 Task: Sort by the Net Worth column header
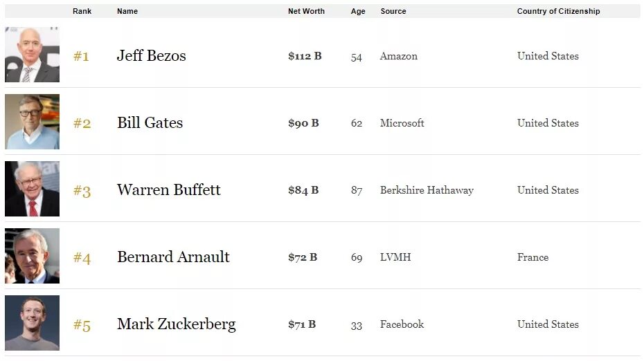tap(306, 11)
